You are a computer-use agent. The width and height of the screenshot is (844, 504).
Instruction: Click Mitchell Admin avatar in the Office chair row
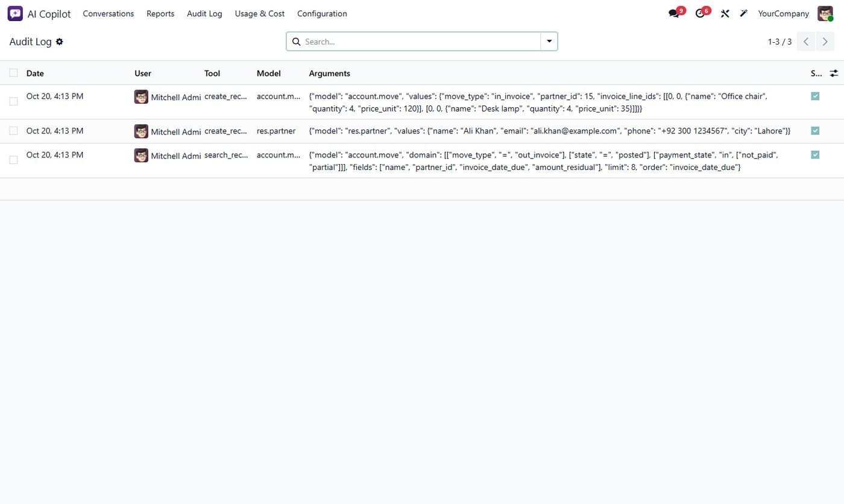tap(141, 96)
